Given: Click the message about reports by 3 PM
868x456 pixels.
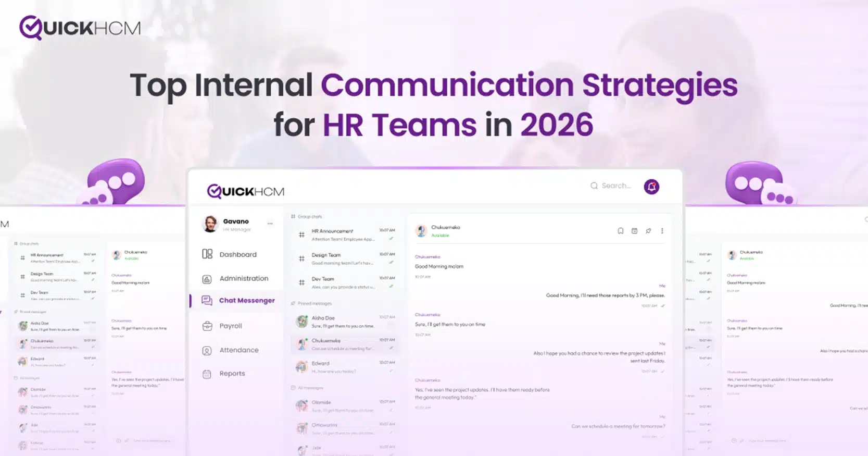Looking at the screenshot, I should (x=605, y=295).
